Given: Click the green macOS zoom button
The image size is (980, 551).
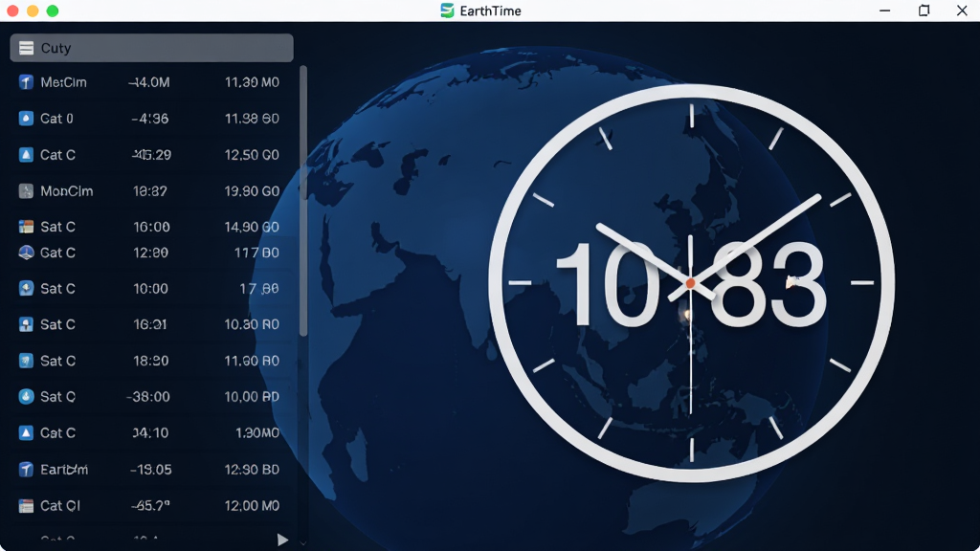Looking at the screenshot, I should 53,11.
